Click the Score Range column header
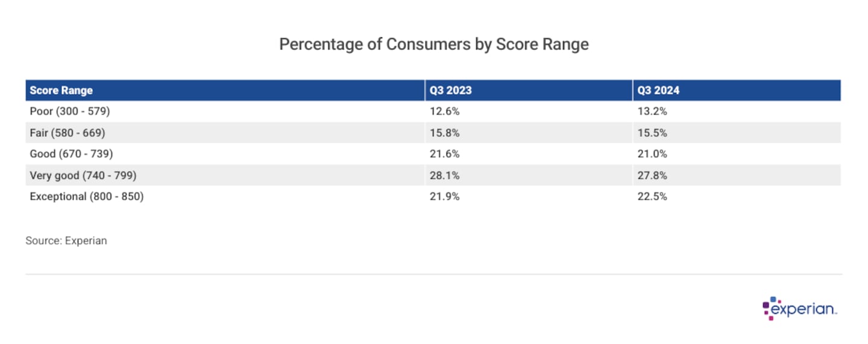Screen dimensions: 868x344 tap(61, 90)
